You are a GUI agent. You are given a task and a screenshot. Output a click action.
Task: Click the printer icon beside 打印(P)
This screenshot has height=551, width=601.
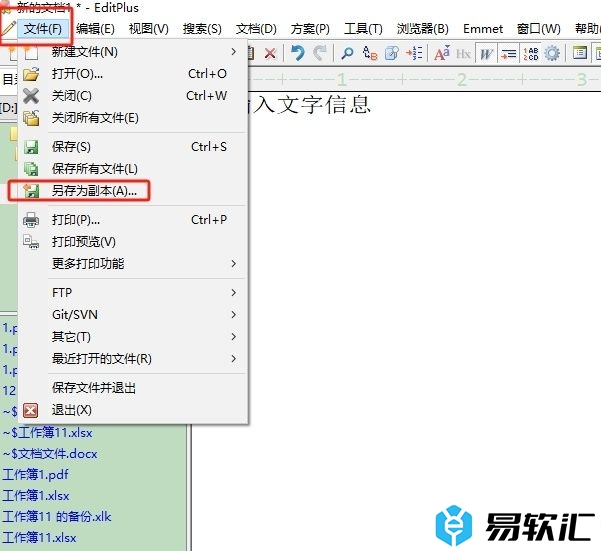(31, 220)
